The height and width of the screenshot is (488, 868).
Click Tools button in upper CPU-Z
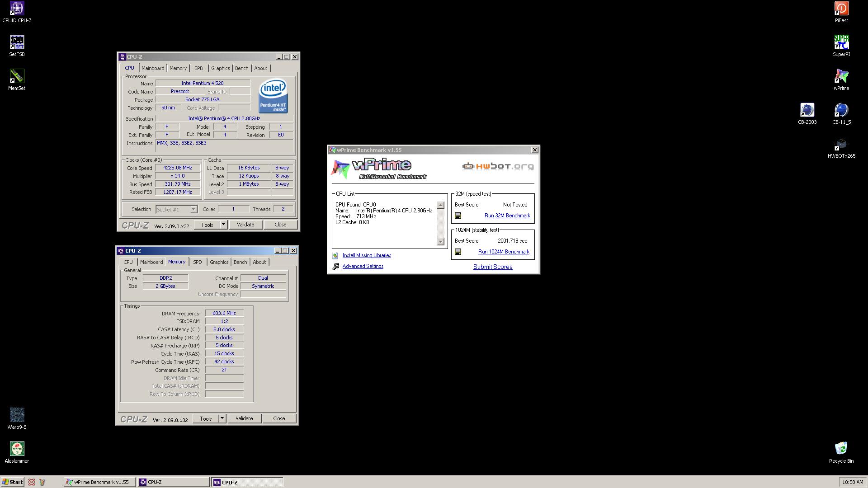207,225
